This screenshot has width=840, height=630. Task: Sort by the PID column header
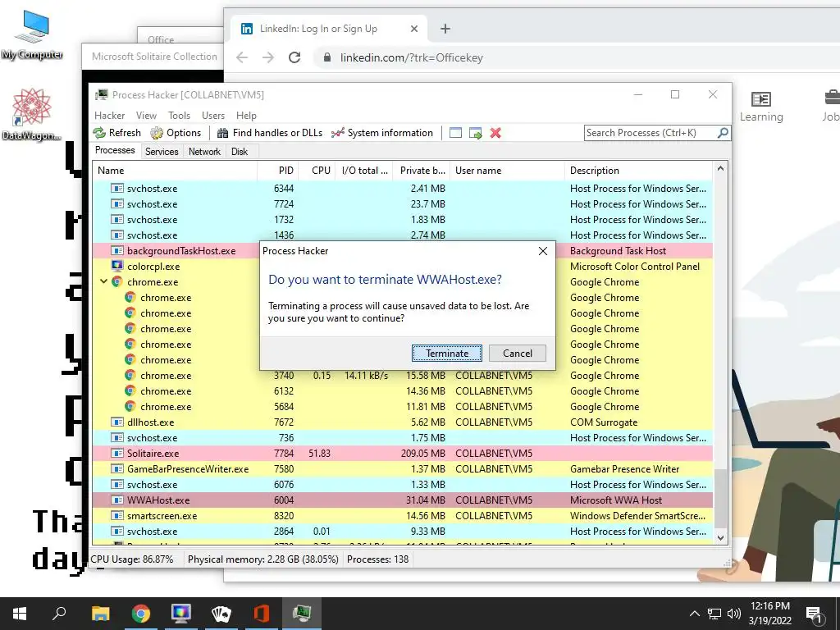[277, 171]
